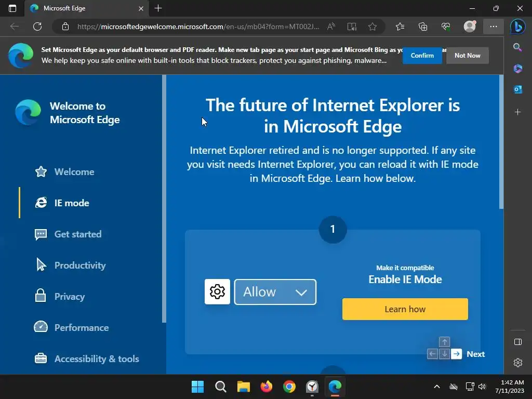Click the Learn how button
The width and height of the screenshot is (532, 399).
click(405, 309)
